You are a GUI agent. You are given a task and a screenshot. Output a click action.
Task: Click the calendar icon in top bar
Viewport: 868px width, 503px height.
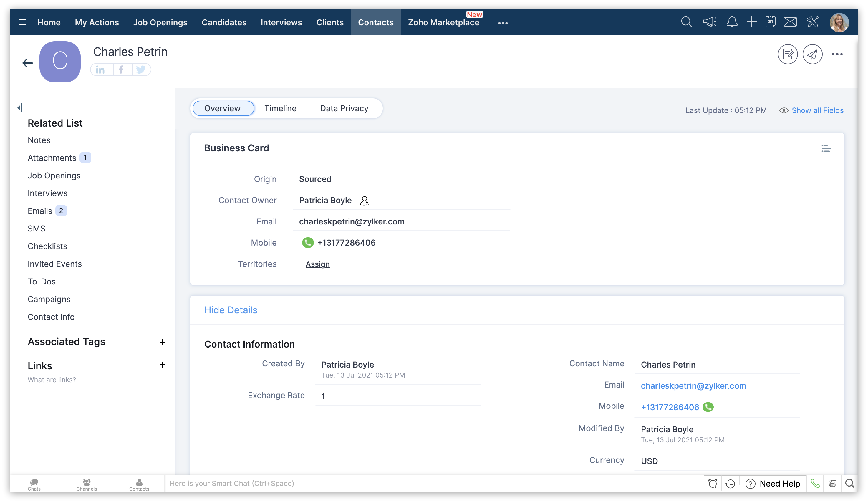pos(770,22)
